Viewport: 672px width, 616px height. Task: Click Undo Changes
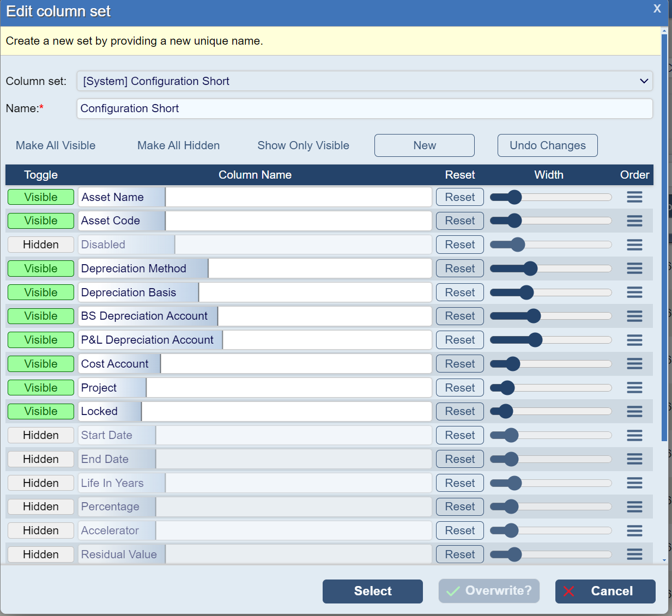pyautogui.click(x=547, y=145)
